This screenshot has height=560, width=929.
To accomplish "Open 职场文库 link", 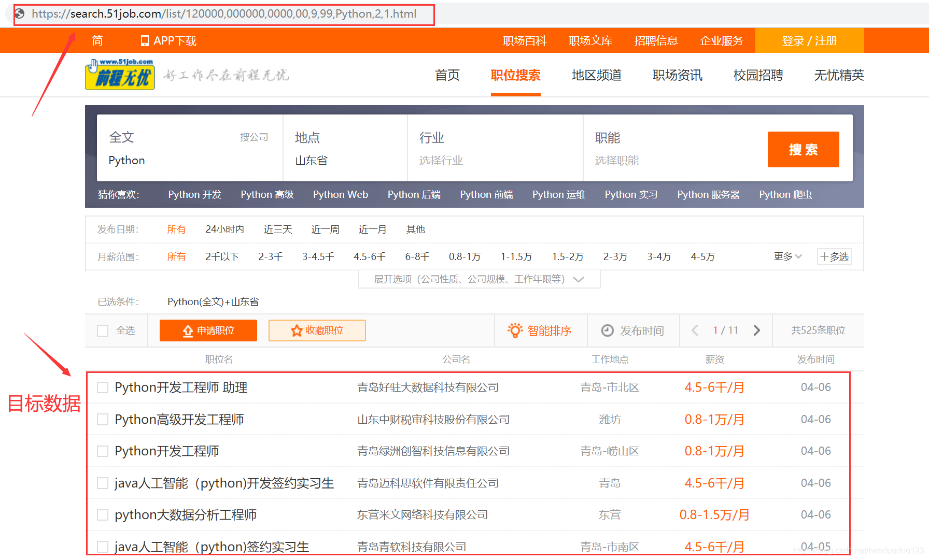I will tap(590, 41).
